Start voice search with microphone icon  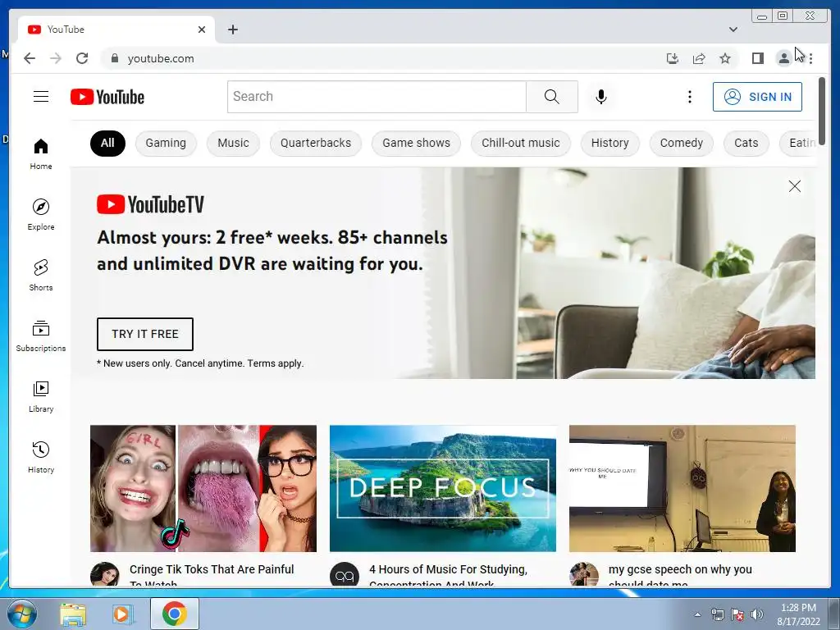pos(601,97)
